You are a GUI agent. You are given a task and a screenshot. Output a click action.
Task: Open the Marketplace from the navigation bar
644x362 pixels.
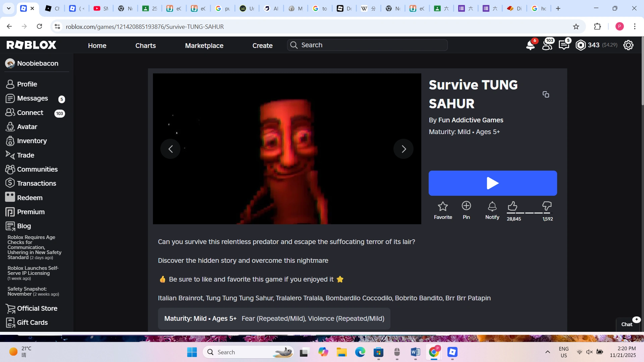pos(204,45)
